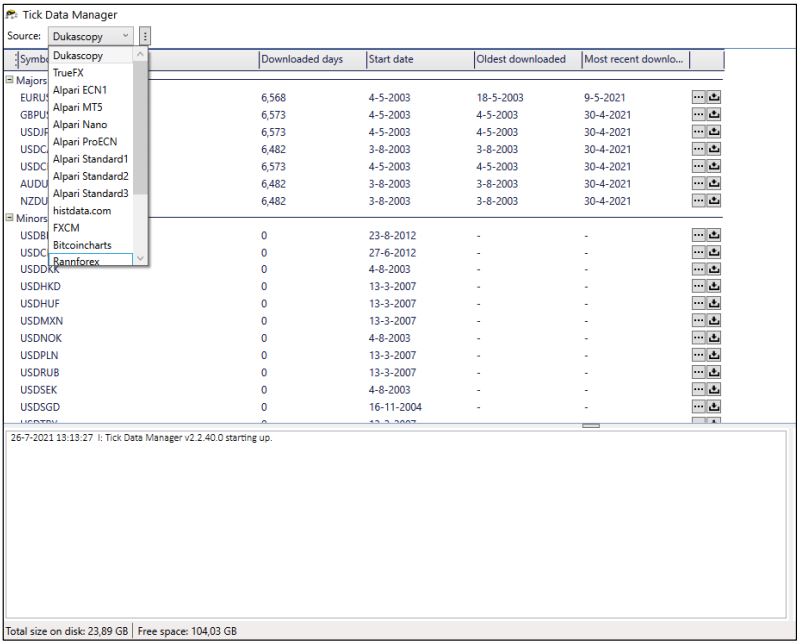Open options menu for USDSGD row

(x=698, y=407)
